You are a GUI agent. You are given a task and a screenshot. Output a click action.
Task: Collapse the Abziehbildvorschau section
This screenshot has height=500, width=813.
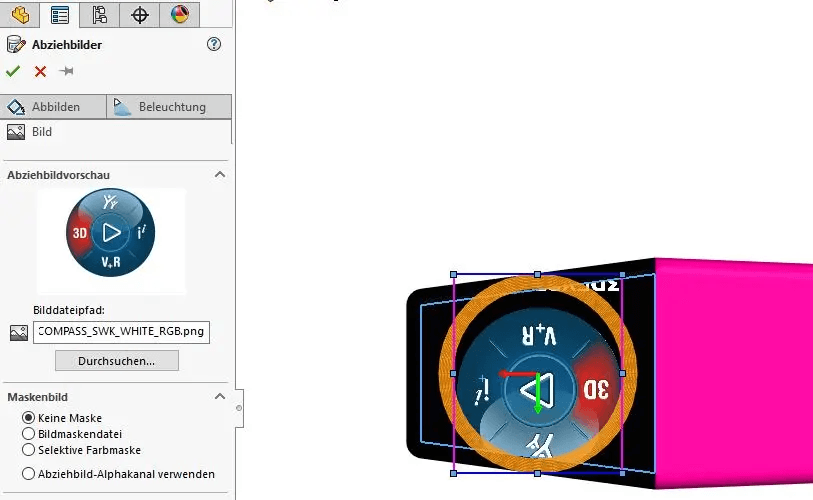pyautogui.click(x=220, y=175)
